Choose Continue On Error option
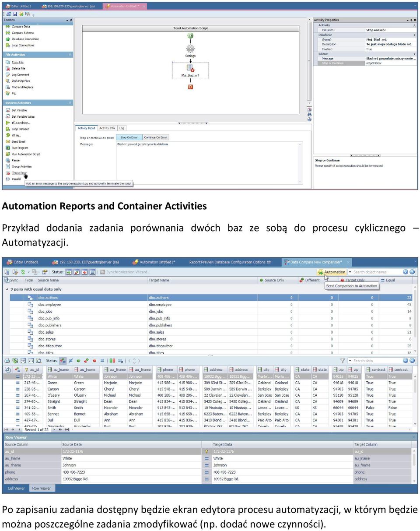 [155, 137]
